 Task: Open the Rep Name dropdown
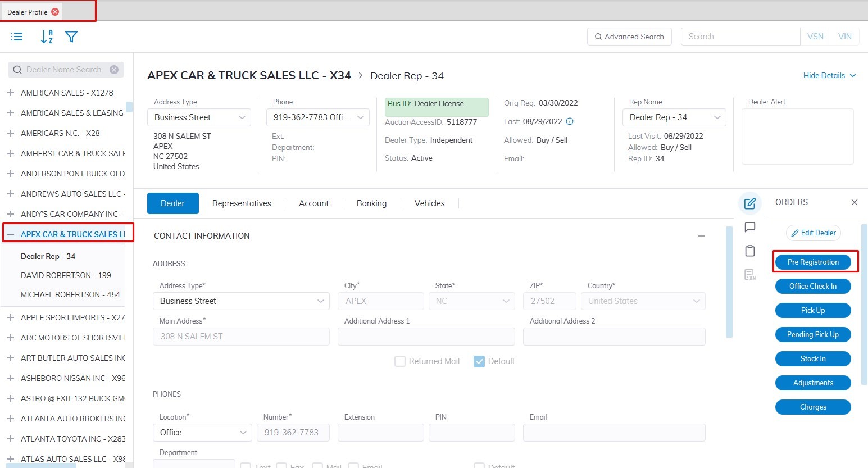click(x=674, y=117)
